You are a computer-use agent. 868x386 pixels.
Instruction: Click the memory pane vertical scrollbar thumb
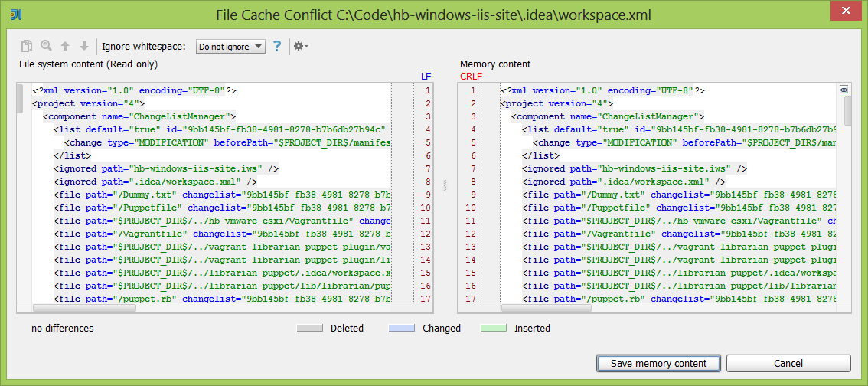847,110
